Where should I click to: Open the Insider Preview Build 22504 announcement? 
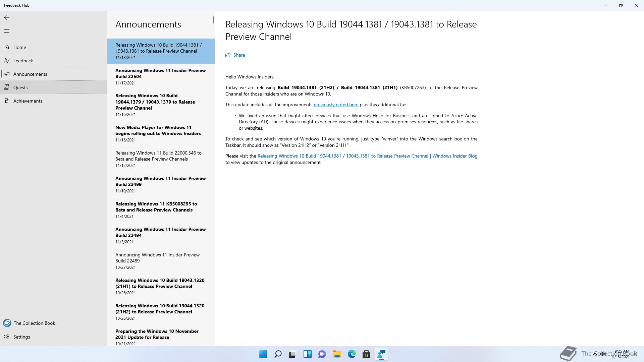[161, 76]
